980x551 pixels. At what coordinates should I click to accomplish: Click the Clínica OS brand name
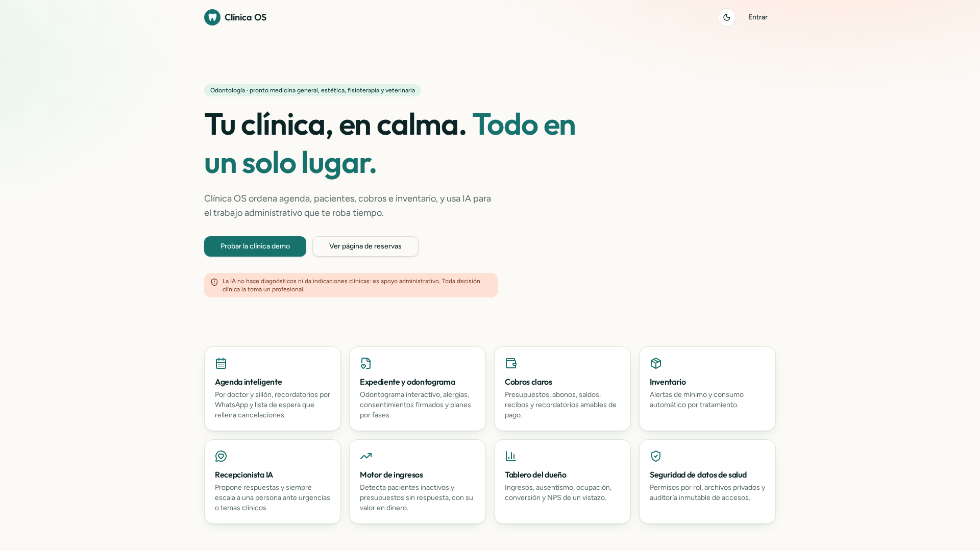(246, 17)
